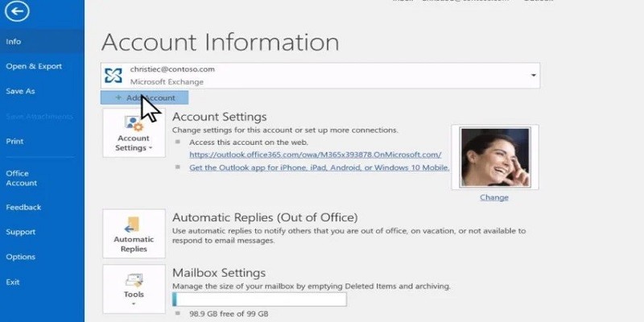The image size is (644, 322).
Task: Click Access this account on the web text
Action: (249, 142)
